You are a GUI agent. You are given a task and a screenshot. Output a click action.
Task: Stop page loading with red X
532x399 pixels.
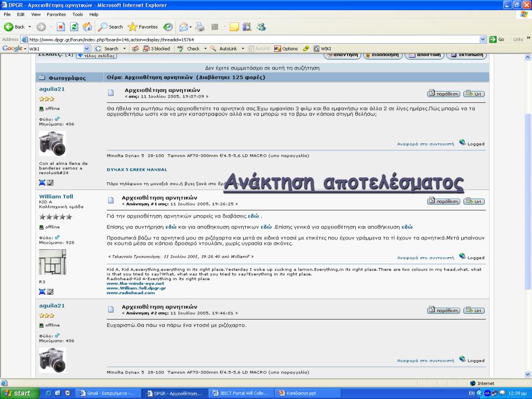61,27
